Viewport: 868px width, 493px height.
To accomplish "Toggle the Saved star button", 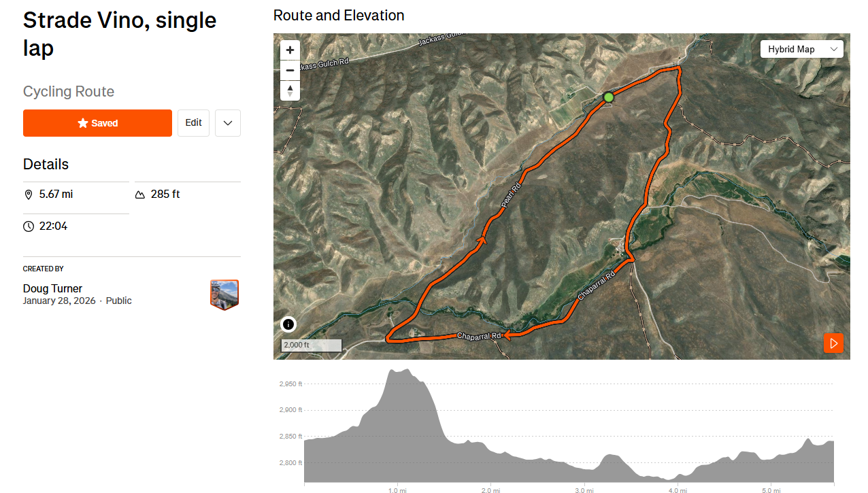I will click(x=97, y=123).
